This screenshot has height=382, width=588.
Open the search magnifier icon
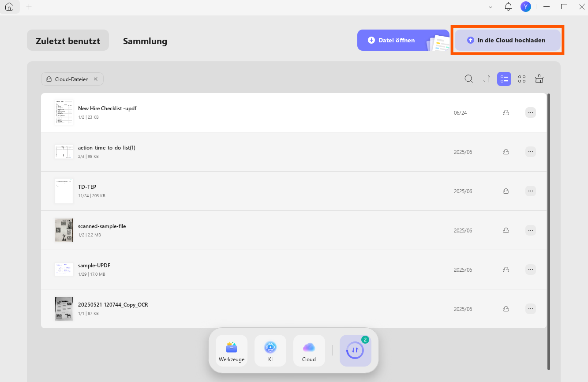[x=469, y=79]
